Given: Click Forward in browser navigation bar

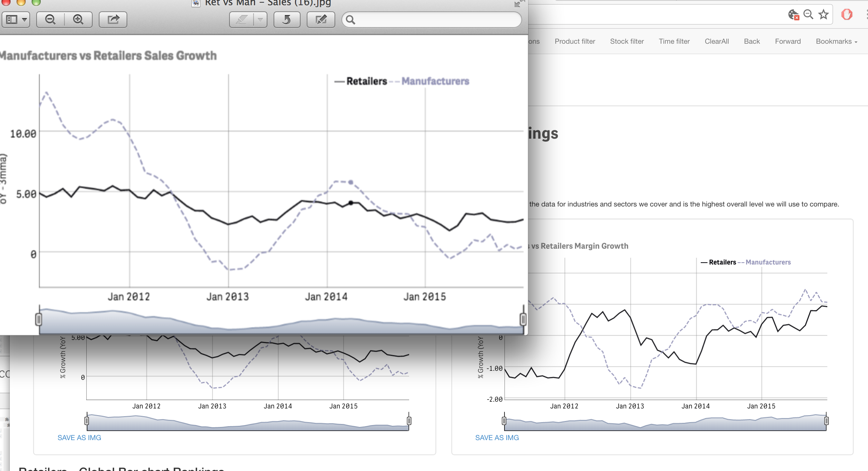Looking at the screenshot, I should point(788,41).
